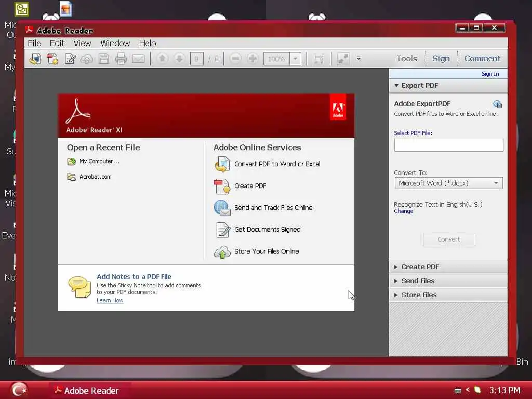Click the Get Documents Signed icon

pyautogui.click(x=223, y=230)
